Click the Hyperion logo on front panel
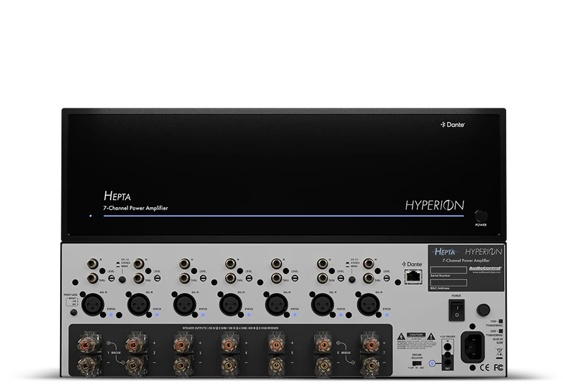The width and height of the screenshot is (563, 392). point(434,205)
